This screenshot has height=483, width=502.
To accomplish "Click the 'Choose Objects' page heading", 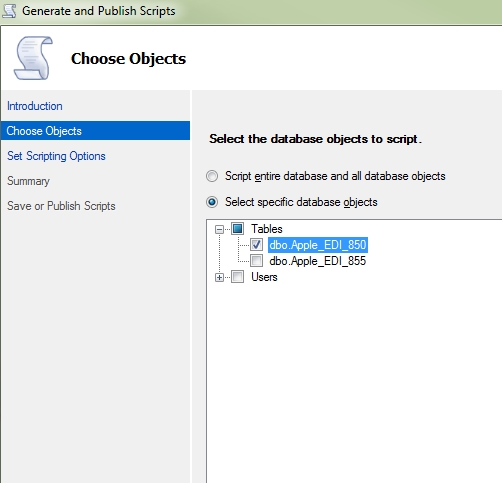I will (x=128, y=59).
